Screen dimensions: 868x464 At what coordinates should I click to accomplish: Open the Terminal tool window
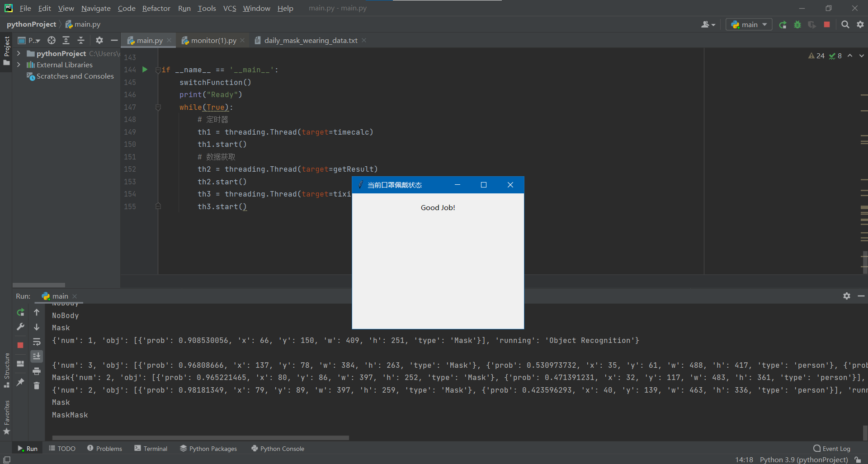[151, 448]
